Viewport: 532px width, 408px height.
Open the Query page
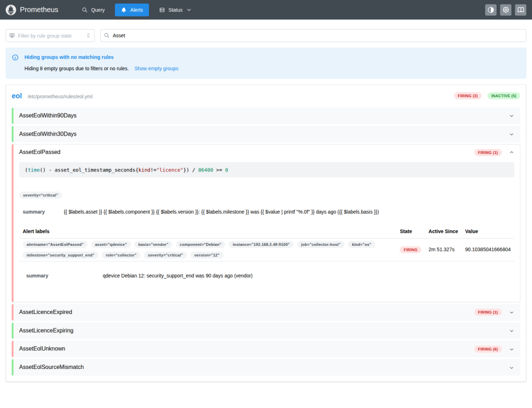tap(94, 10)
